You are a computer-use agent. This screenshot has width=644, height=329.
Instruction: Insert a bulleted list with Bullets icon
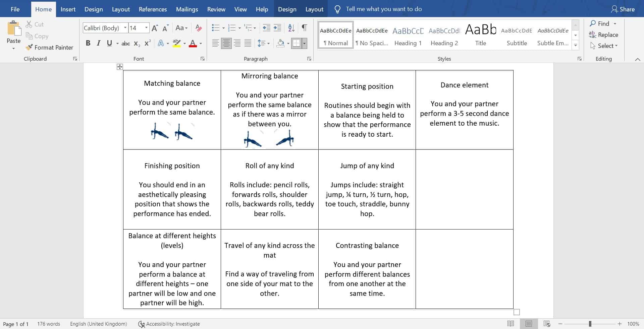[x=215, y=28]
